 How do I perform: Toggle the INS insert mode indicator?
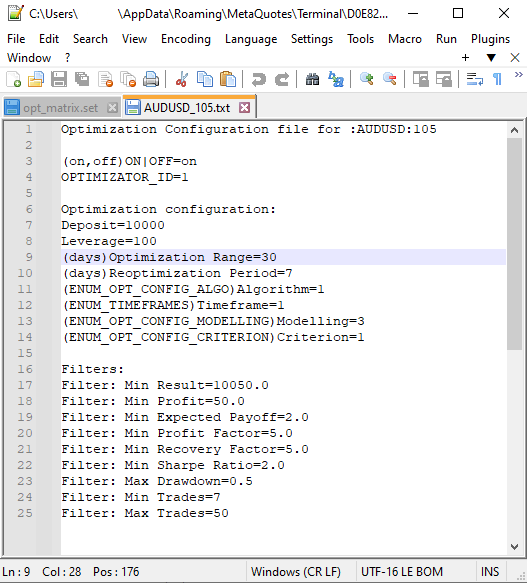pos(490,571)
